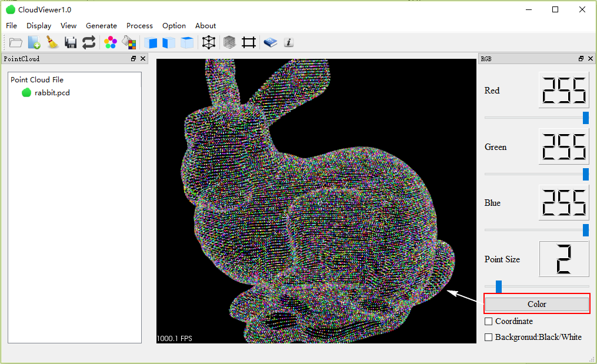Viewport: 597px width, 364px height.
Task: Select the wireframe cube display tool
Action: click(x=209, y=42)
